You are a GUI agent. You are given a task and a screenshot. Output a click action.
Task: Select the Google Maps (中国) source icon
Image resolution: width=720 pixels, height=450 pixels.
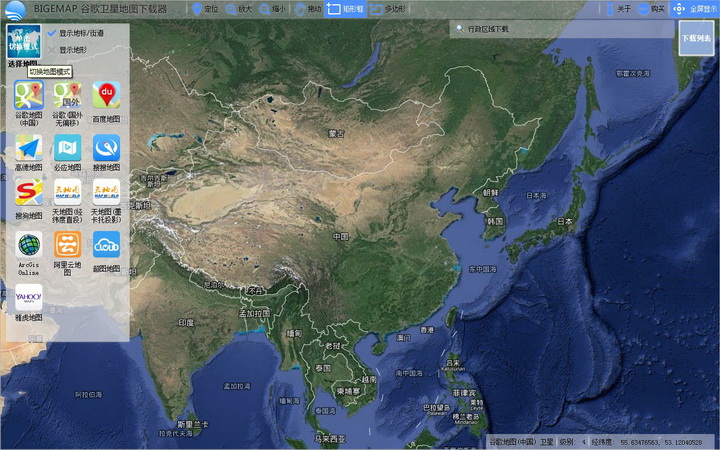tap(28, 96)
